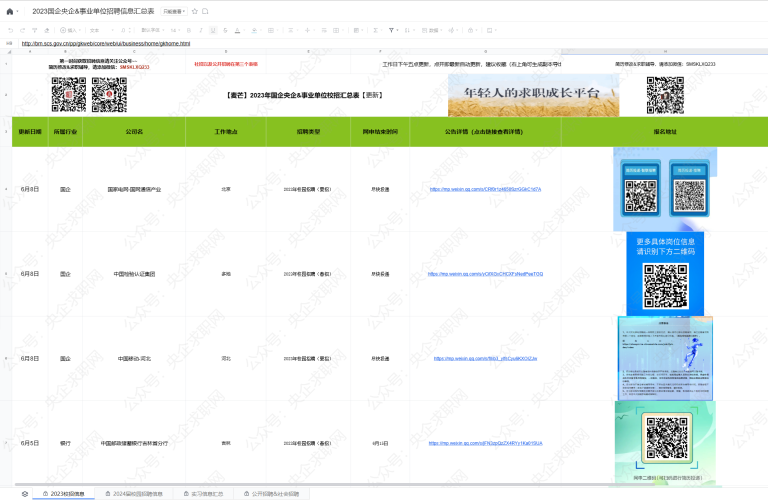Open the 中国检验认证集团 announcement link
768x500 pixels.
point(485,273)
